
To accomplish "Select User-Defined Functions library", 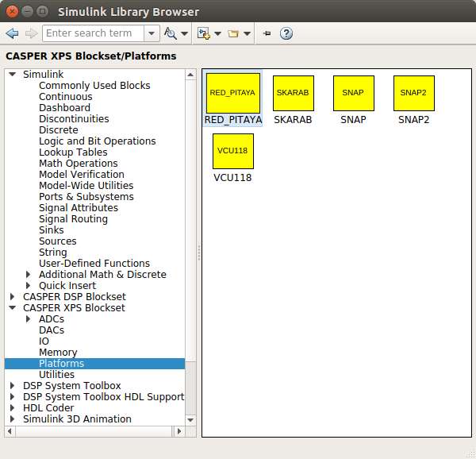I will coord(94,264).
